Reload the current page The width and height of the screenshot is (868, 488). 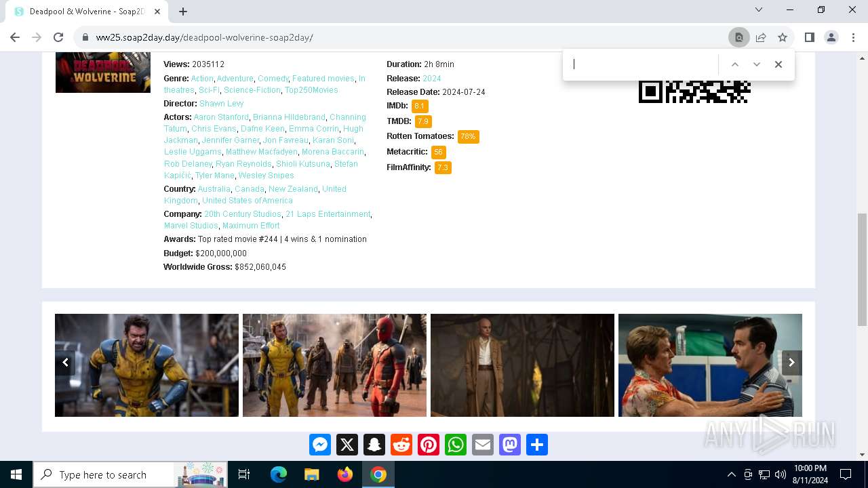point(58,37)
